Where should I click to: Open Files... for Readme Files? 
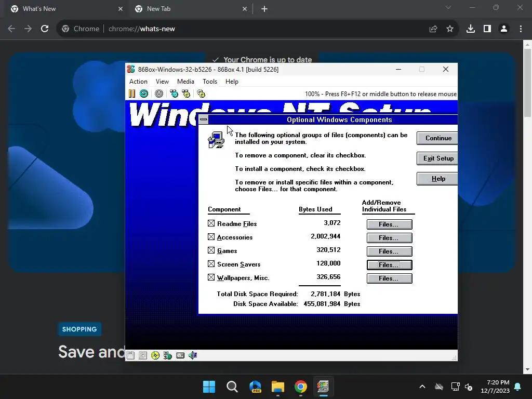pos(390,224)
